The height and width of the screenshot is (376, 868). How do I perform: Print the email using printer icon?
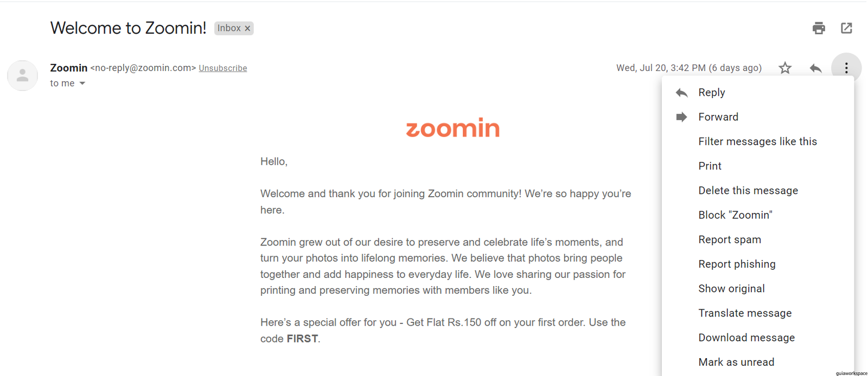pos(819,28)
